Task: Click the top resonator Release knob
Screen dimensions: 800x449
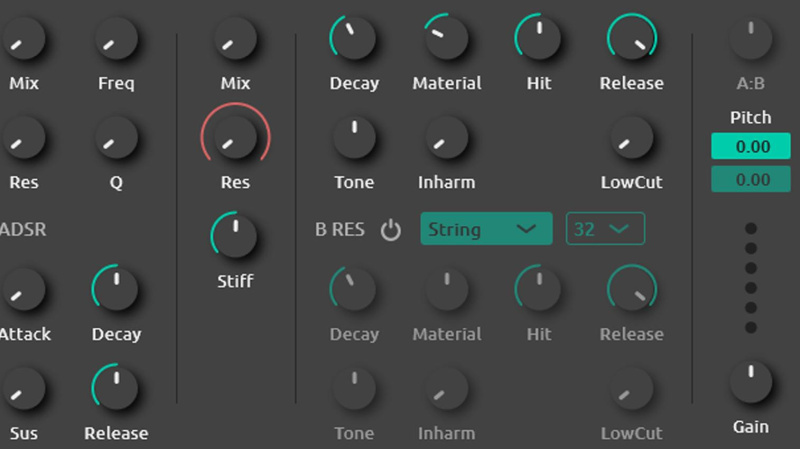Action: (632, 38)
